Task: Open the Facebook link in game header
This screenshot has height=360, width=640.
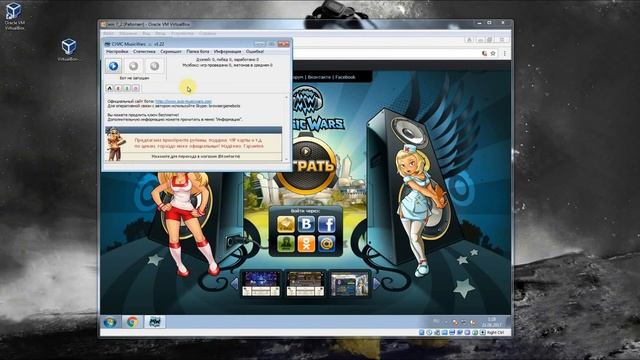Action: [x=345, y=77]
